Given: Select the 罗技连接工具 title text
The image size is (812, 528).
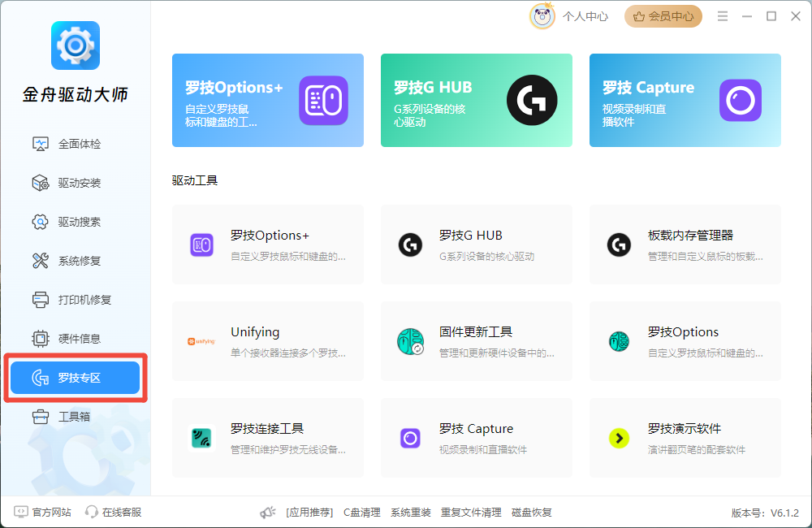Looking at the screenshot, I should point(267,429).
